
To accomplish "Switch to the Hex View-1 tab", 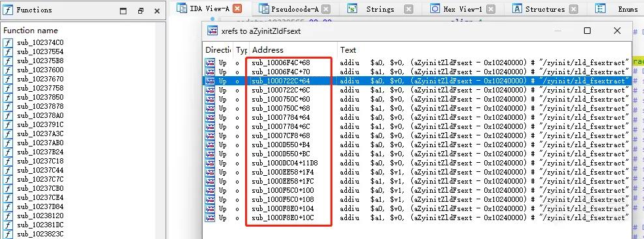I will point(462,9).
